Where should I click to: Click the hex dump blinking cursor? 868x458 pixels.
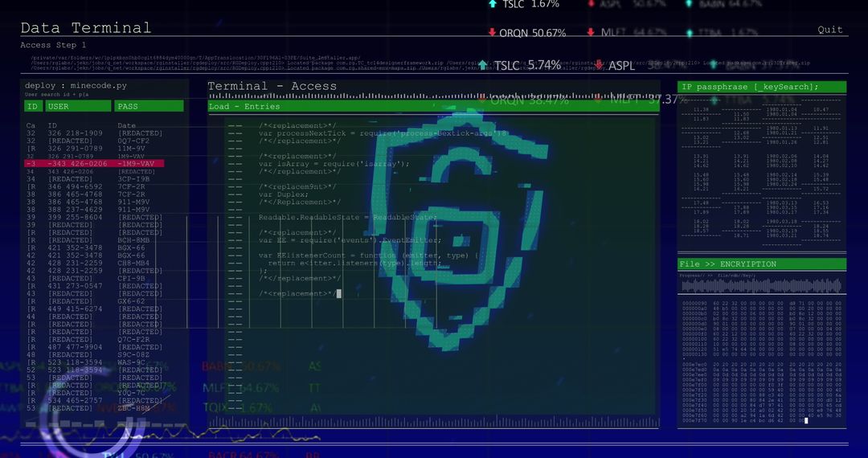click(806, 420)
